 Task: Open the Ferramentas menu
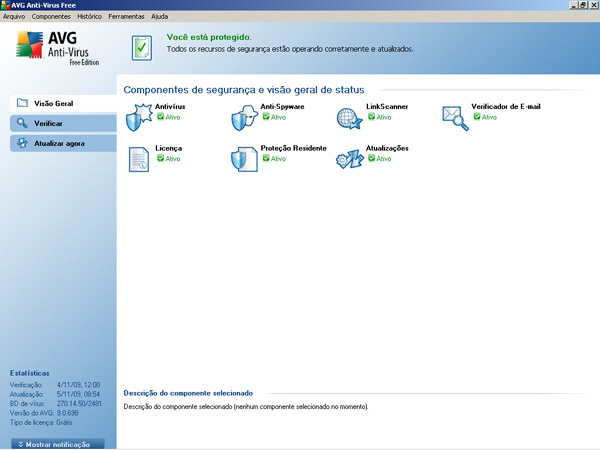pos(126,16)
